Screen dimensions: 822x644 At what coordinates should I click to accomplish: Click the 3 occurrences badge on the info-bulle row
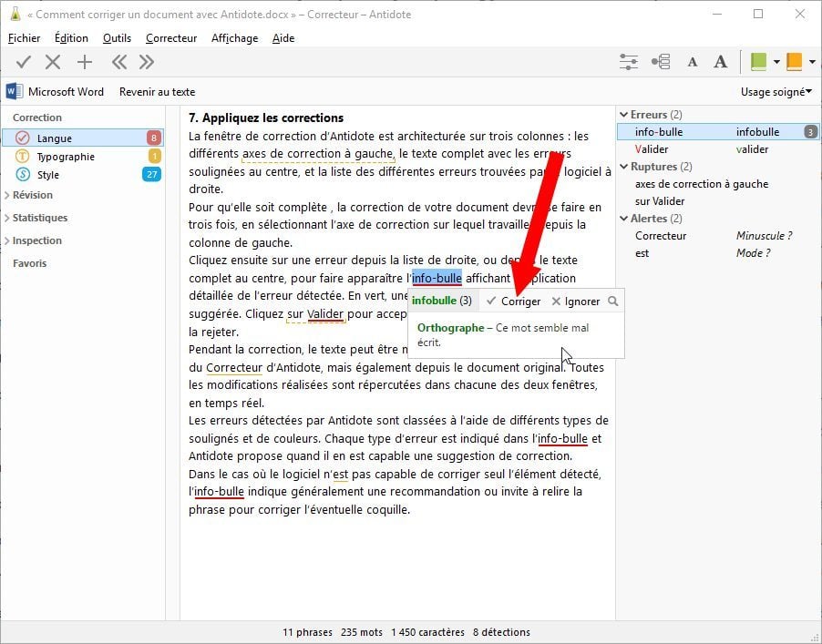click(x=810, y=132)
